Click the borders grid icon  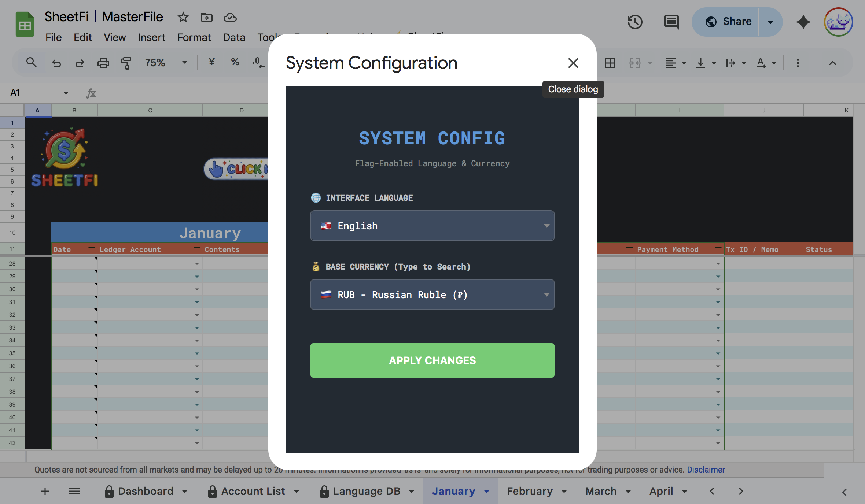(x=610, y=63)
